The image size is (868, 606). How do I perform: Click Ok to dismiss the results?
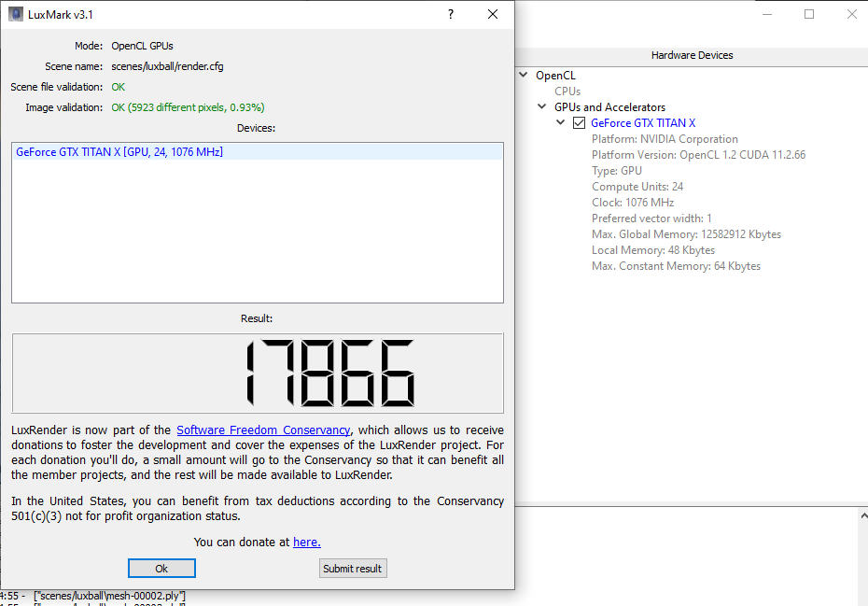(161, 569)
